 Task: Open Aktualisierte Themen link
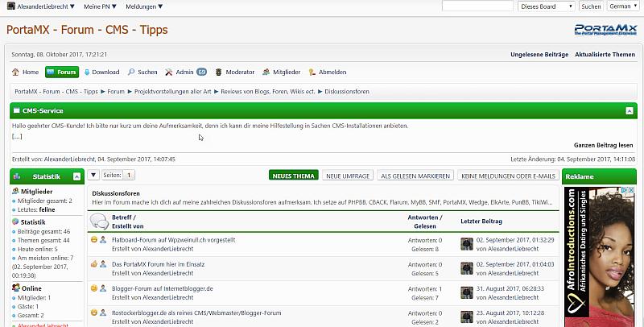605,54
